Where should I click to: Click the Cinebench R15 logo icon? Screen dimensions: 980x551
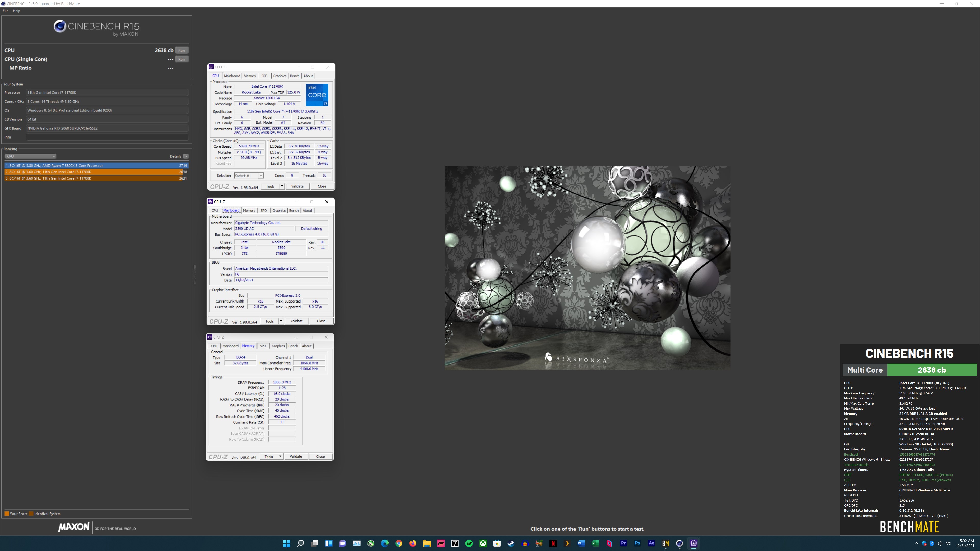60,26
